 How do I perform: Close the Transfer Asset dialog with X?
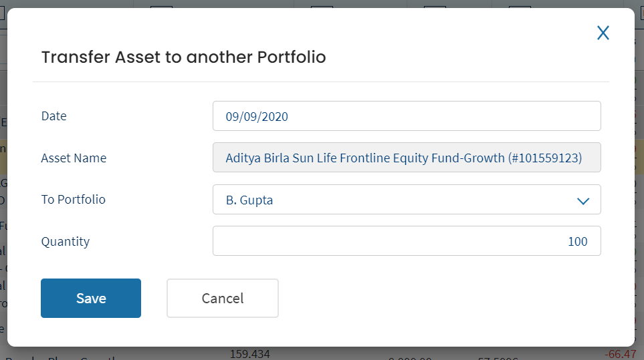603,33
